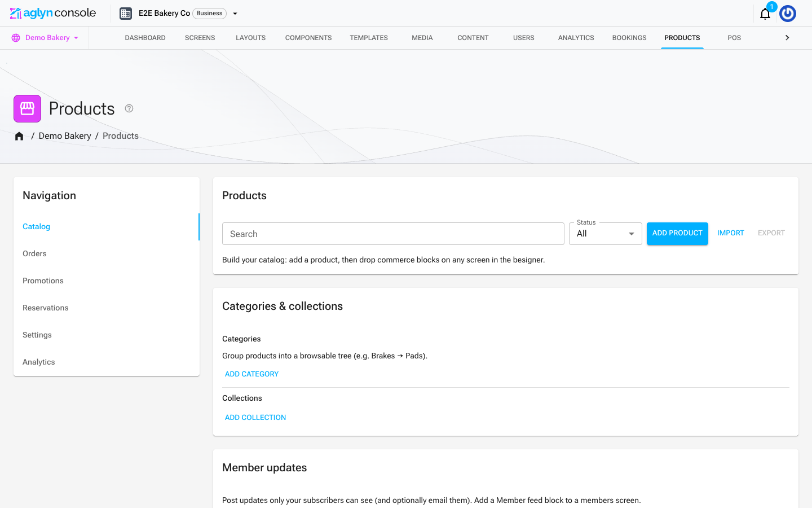Switch to the Dashboard tab
This screenshot has height=508, width=812.
(145, 38)
